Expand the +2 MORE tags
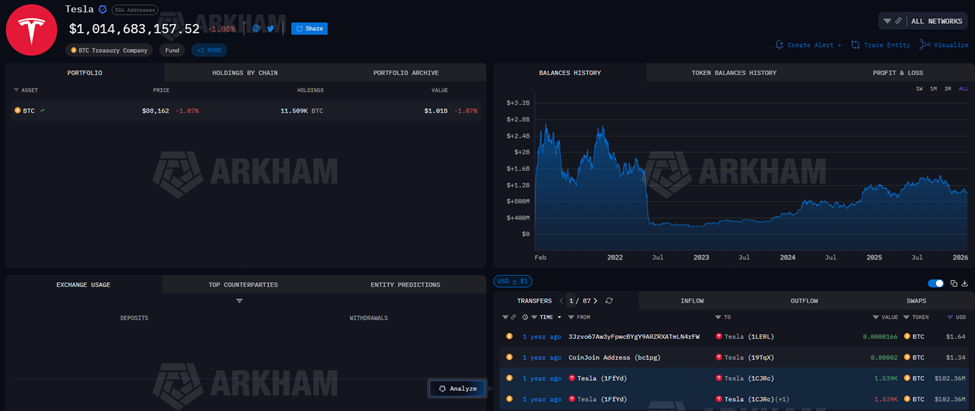 click(210, 50)
